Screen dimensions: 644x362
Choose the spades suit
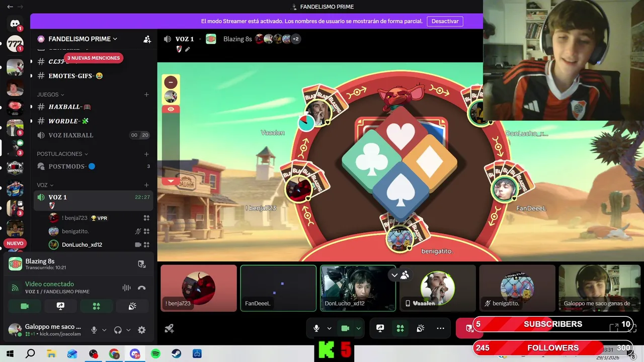click(x=400, y=191)
